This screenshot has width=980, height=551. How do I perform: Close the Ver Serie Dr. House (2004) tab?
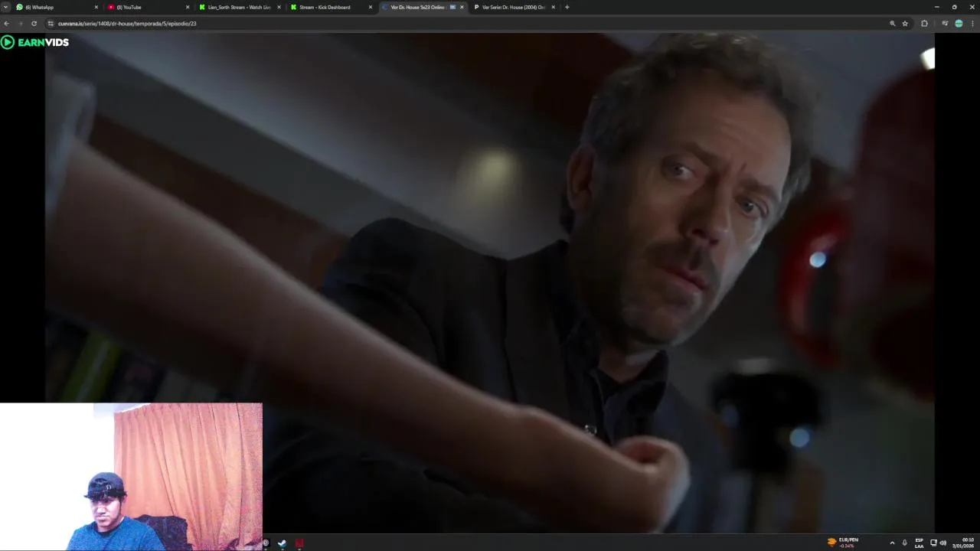tap(553, 7)
